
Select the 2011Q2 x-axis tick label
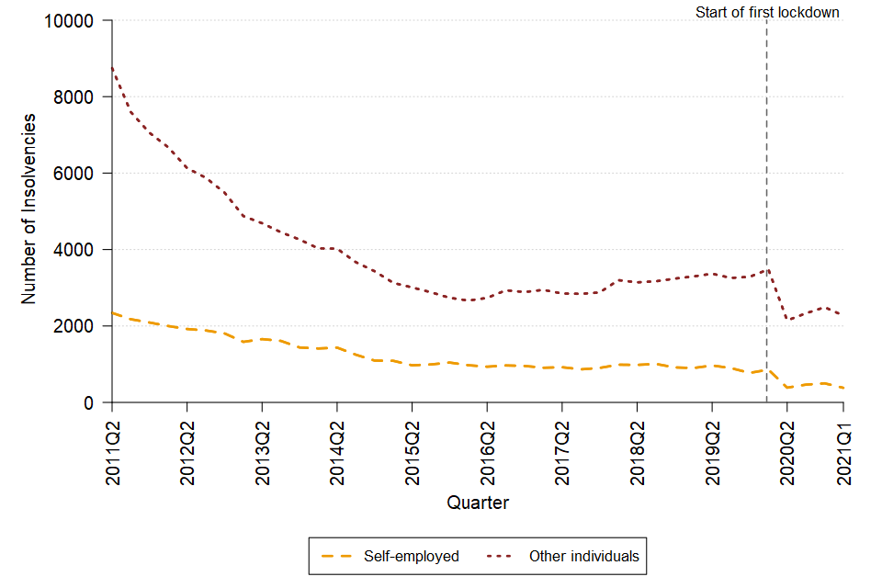[112, 448]
